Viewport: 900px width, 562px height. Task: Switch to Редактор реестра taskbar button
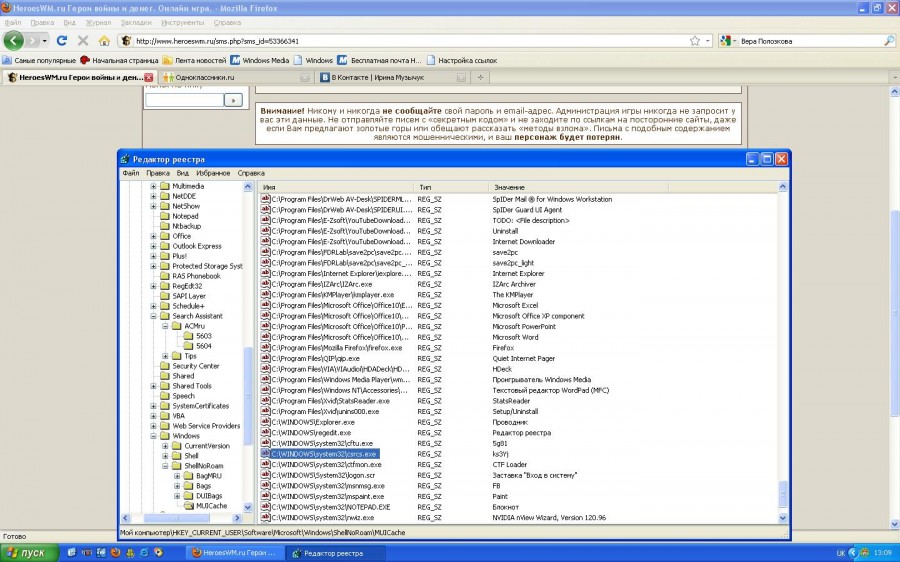pos(336,553)
